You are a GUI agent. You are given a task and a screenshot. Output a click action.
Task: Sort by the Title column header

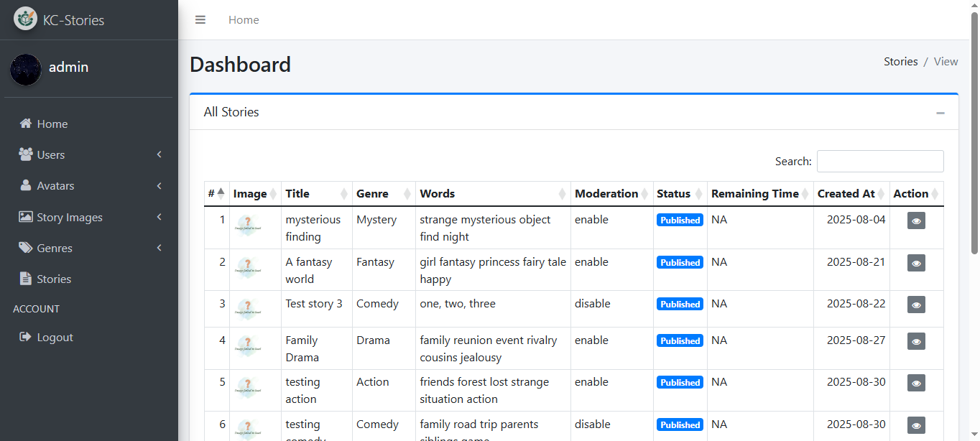pyautogui.click(x=317, y=193)
